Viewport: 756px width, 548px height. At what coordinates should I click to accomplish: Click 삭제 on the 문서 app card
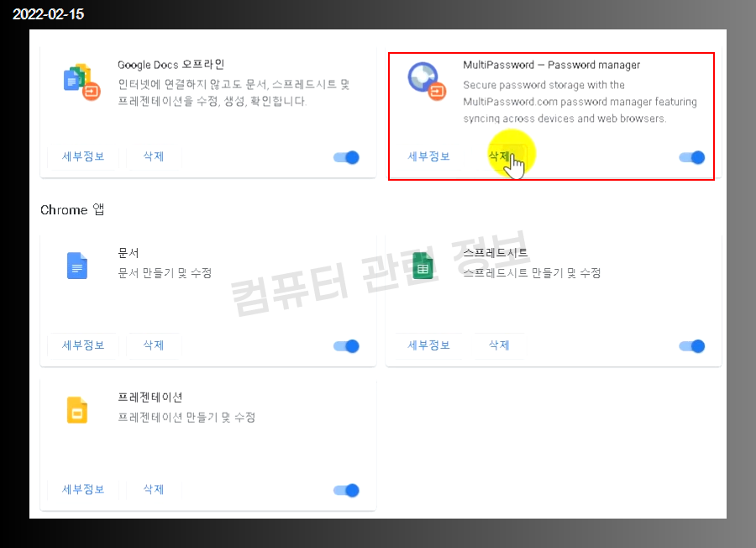click(154, 345)
